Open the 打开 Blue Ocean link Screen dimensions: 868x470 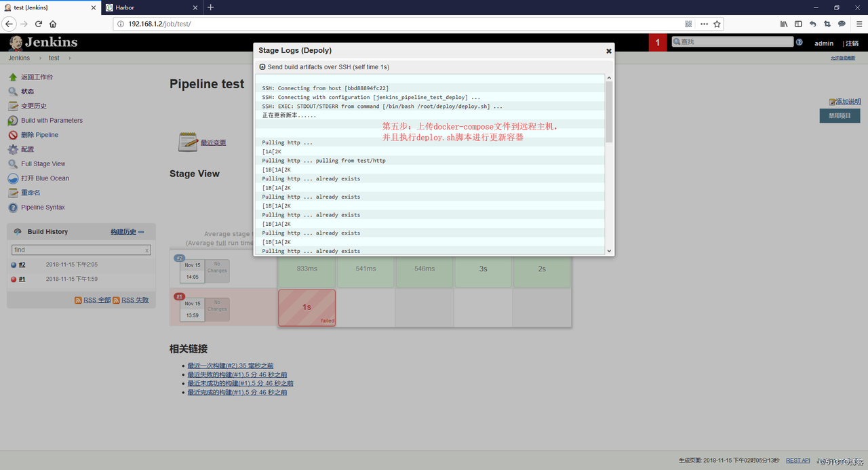click(x=45, y=178)
